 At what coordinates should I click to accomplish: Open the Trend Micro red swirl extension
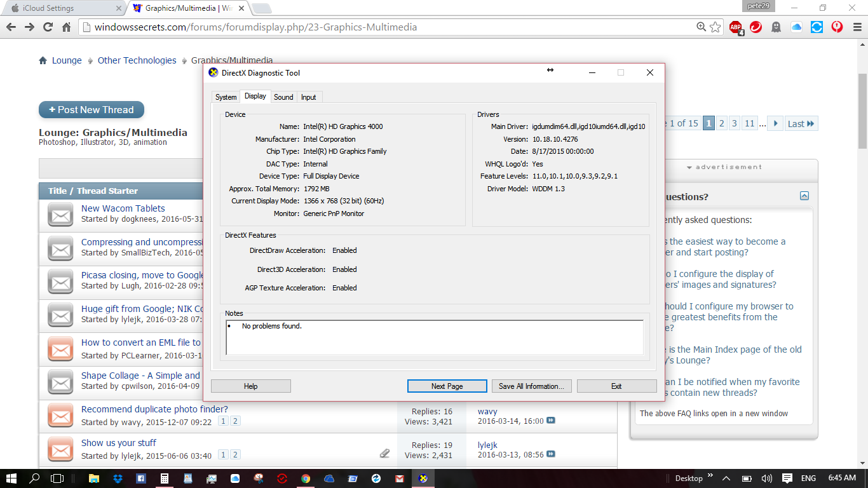click(x=756, y=27)
